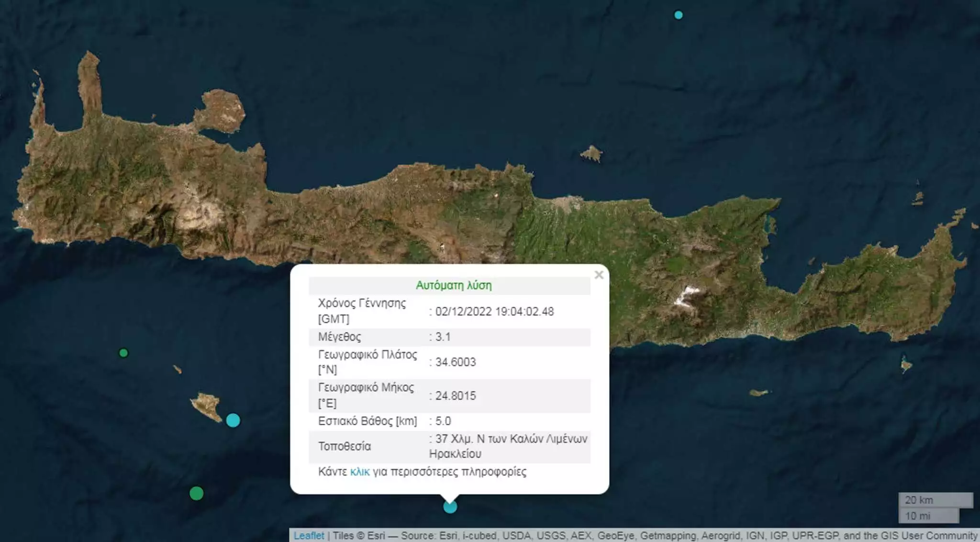Click the magnitude value 3.1
This screenshot has height=542, width=980.
(443, 337)
